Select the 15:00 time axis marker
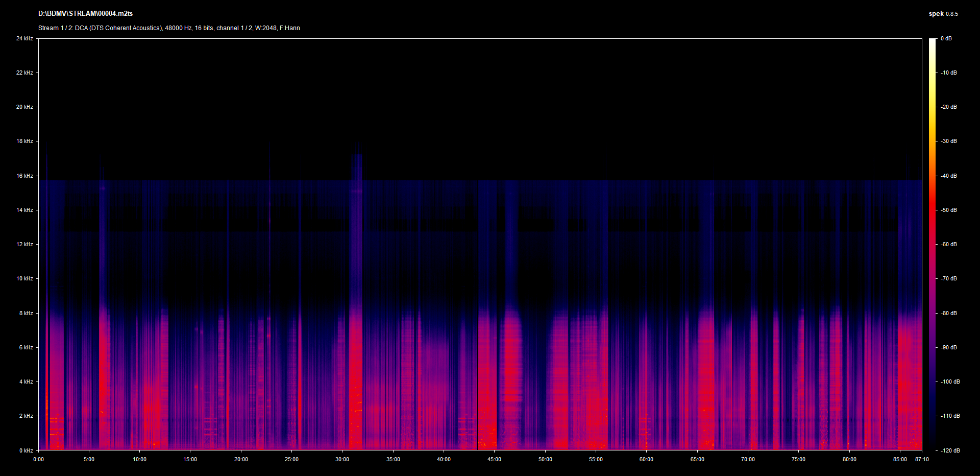980x476 pixels. (x=190, y=460)
